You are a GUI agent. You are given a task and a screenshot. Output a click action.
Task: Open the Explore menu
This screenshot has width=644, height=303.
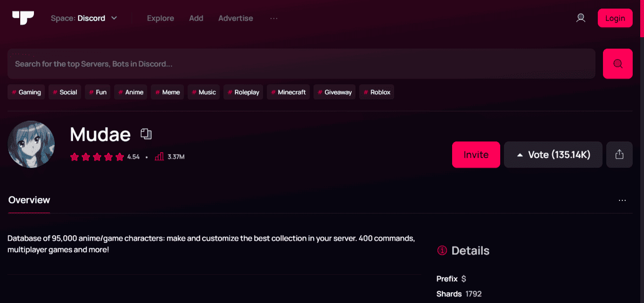pyautogui.click(x=160, y=18)
